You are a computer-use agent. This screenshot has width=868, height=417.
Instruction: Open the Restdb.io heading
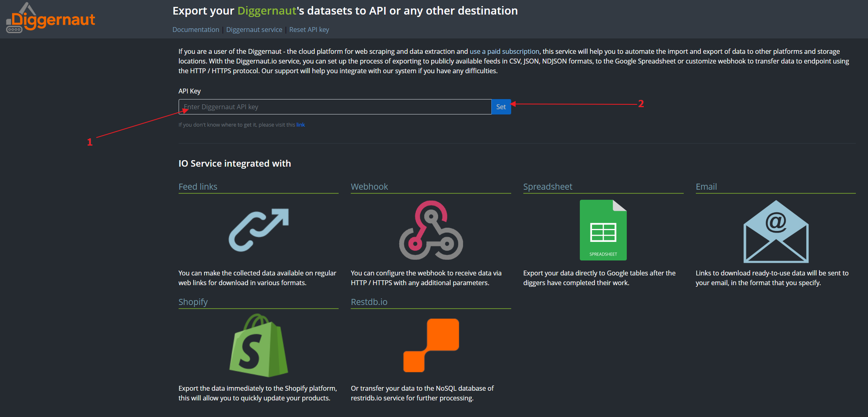(369, 302)
